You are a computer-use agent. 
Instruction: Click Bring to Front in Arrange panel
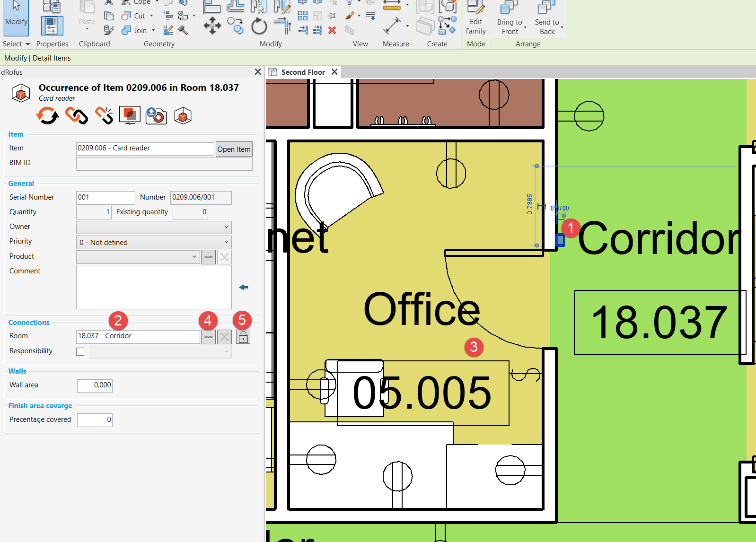coord(510,19)
